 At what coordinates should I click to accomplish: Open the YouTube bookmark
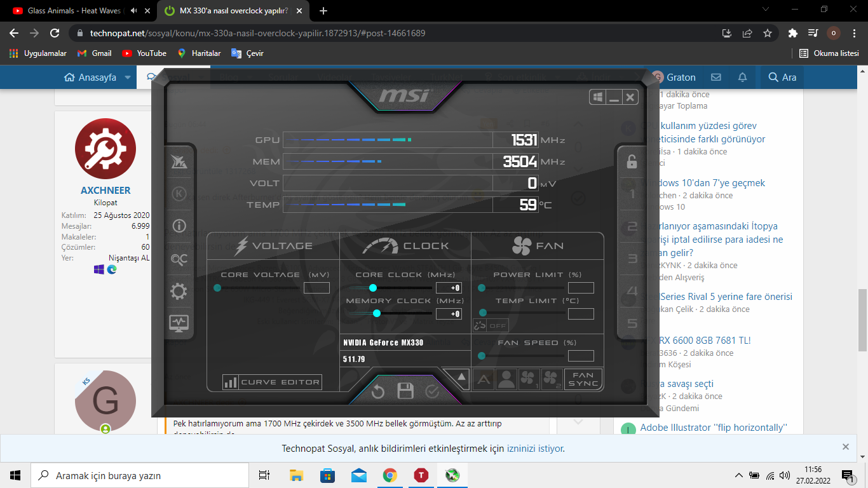pos(144,53)
